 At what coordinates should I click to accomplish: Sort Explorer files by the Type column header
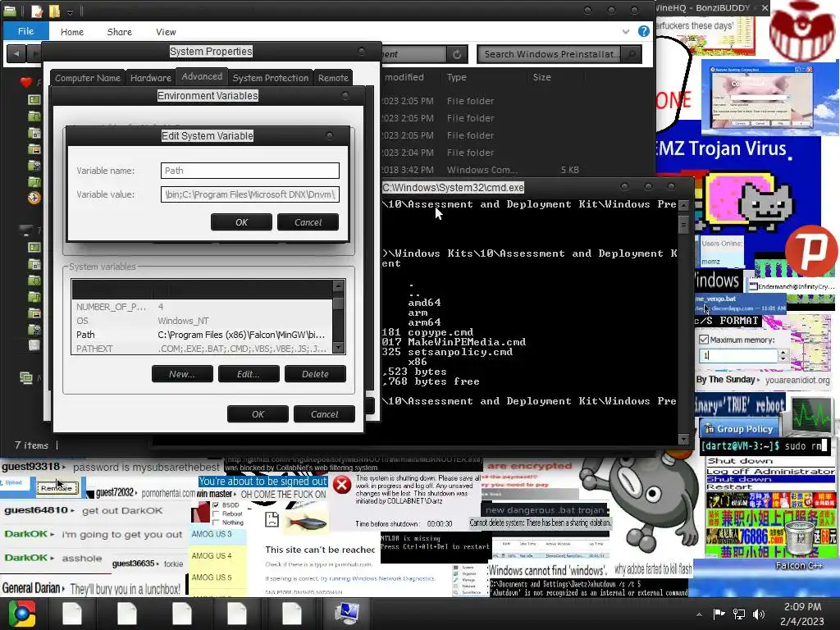click(456, 77)
